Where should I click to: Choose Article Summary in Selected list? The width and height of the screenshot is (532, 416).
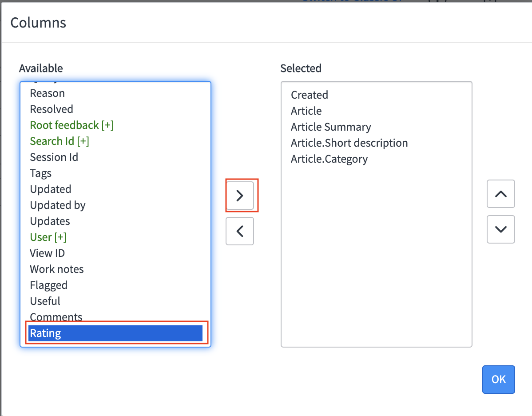click(330, 127)
